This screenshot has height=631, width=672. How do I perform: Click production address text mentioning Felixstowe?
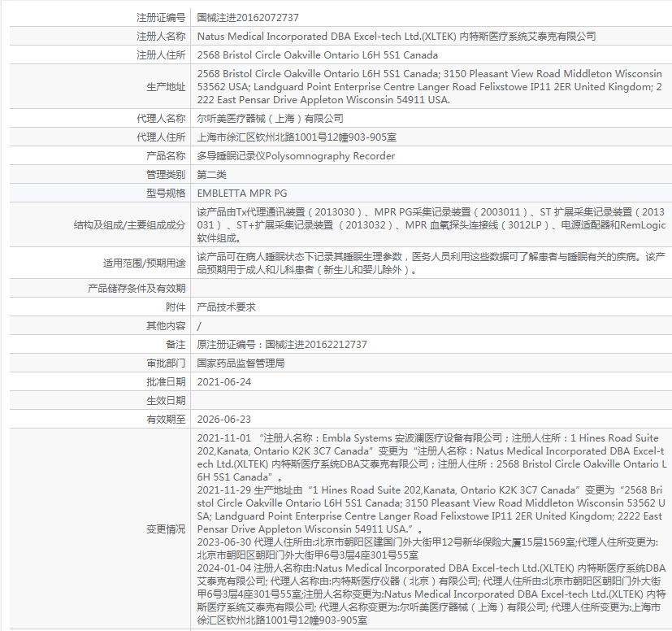pos(429,87)
